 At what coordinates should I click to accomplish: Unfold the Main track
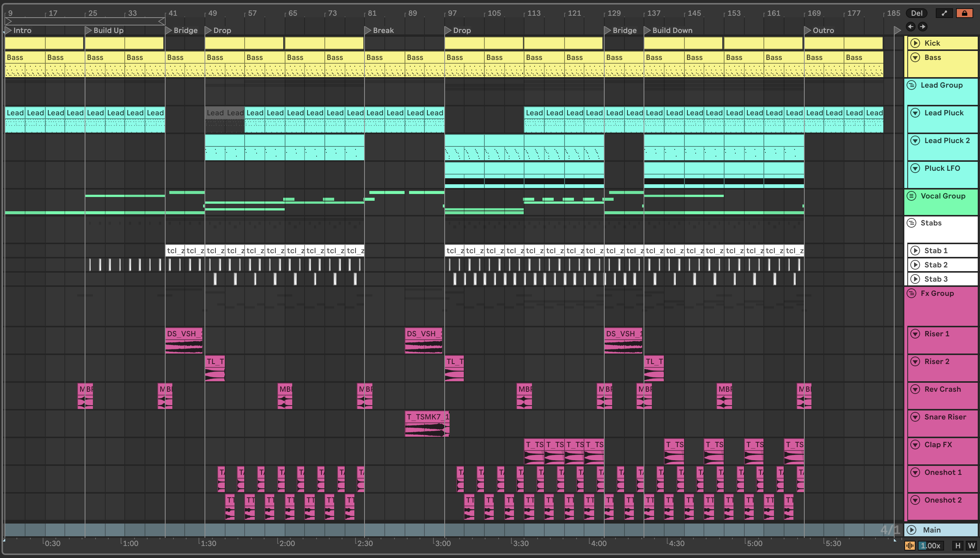[x=912, y=530]
